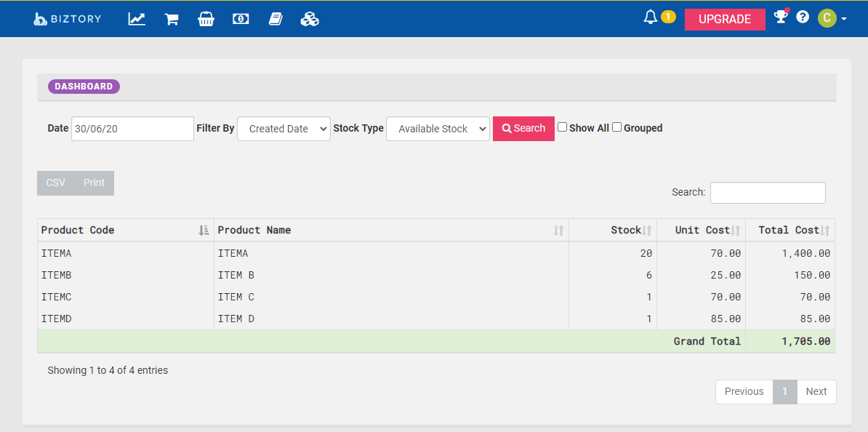The image size is (868, 432).
Task: Expand the Filter By Created Date dropdown
Action: click(x=284, y=129)
